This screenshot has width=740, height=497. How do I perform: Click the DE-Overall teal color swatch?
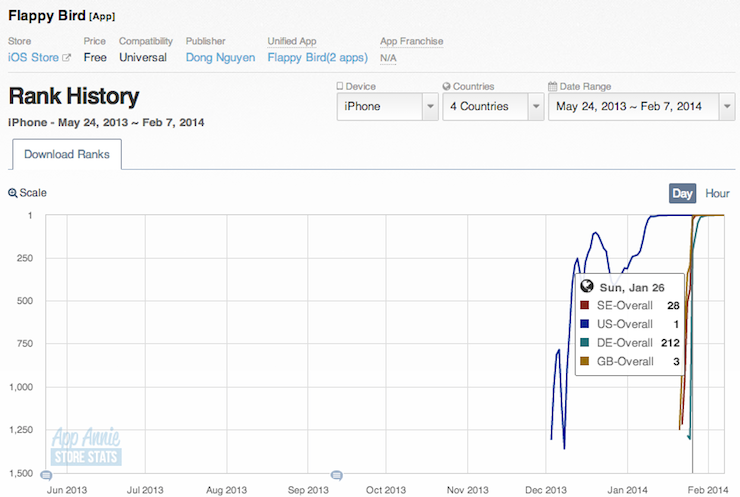point(585,343)
